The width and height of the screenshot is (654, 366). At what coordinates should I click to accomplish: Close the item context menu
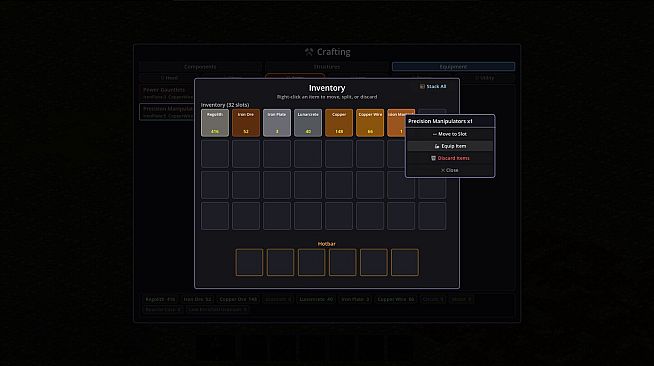[450, 170]
